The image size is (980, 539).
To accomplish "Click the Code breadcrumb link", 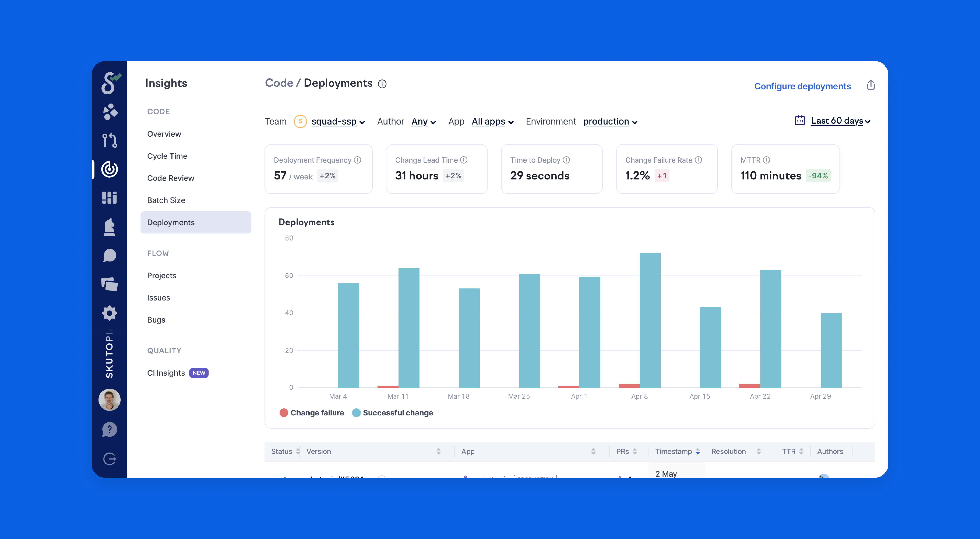I will tap(279, 83).
